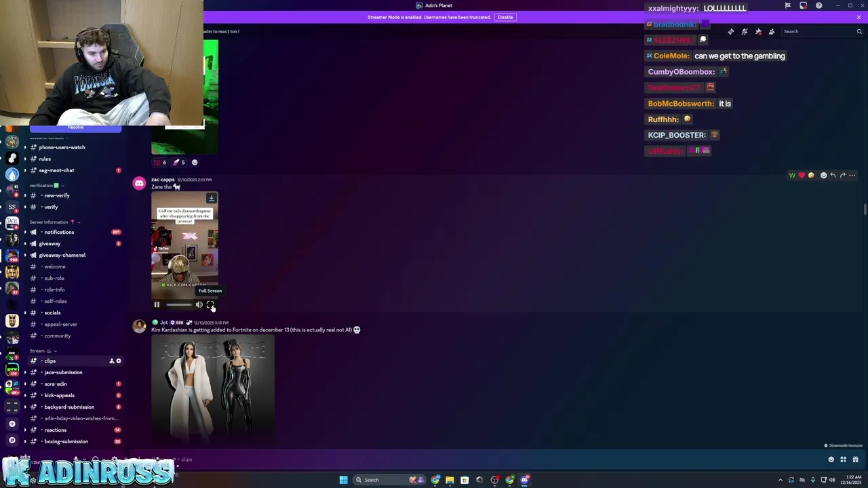Click the forward arrow on message toolbar

843,176
